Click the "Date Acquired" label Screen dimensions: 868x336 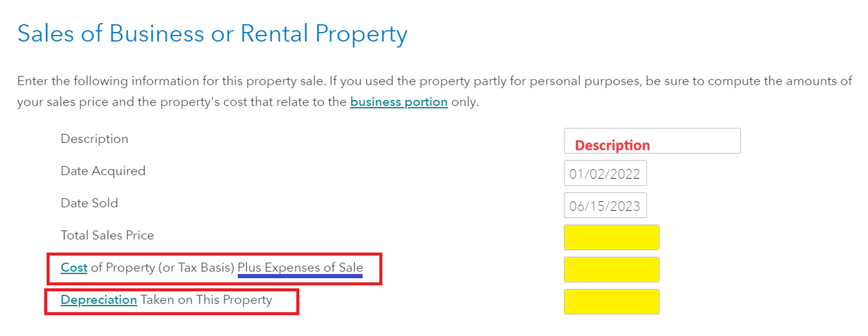coord(103,171)
